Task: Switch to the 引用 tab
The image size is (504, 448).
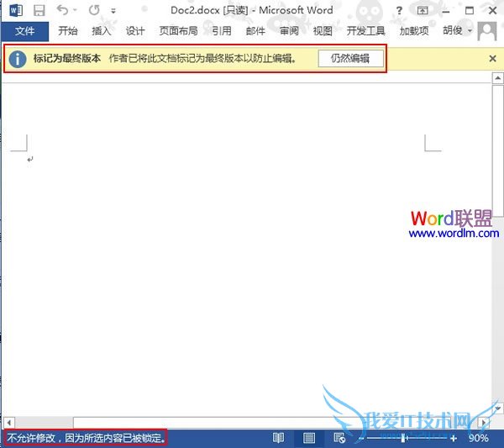Action: (x=222, y=31)
